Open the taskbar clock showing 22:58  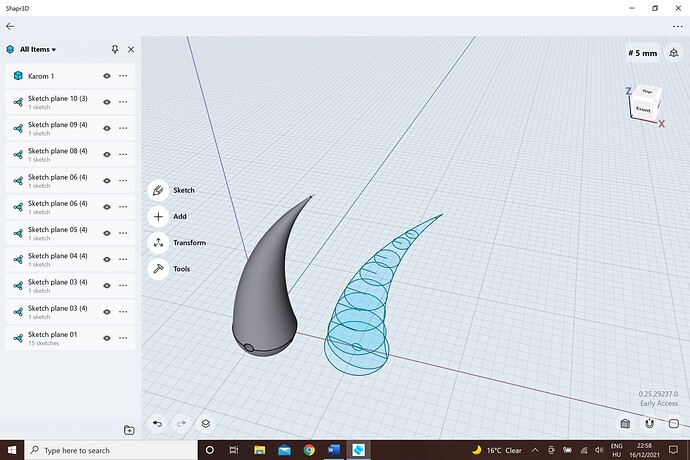pyautogui.click(x=644, y=450)
